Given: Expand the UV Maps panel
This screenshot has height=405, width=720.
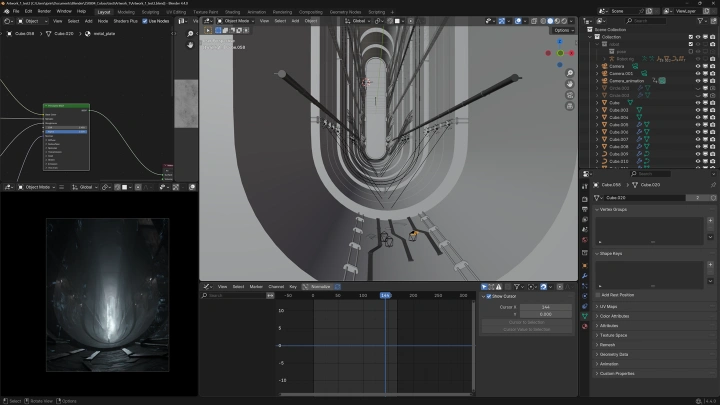Looking at the screenshot, I should tap(610, 306).
